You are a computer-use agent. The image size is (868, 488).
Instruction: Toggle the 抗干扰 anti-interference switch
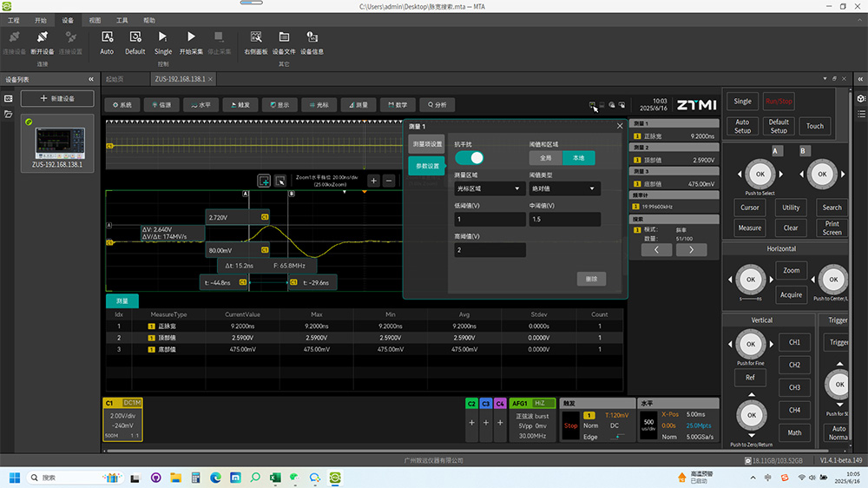pos(470,158)
